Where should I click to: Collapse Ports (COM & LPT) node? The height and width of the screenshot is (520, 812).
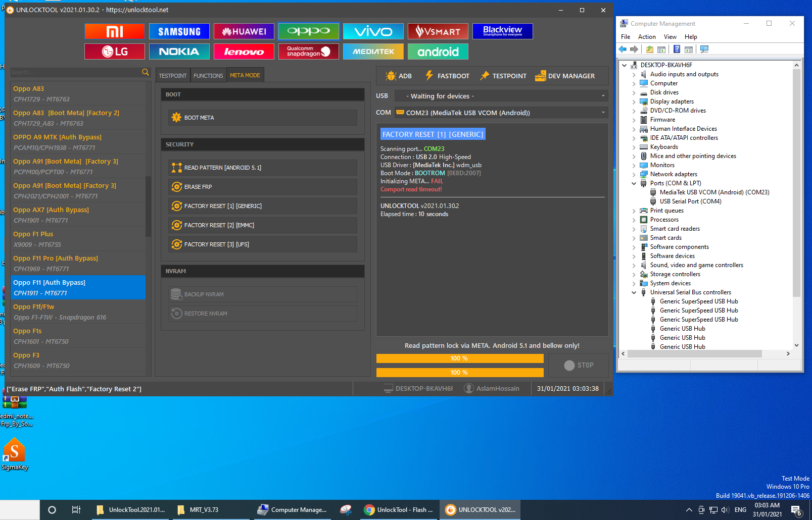[634, 183]
